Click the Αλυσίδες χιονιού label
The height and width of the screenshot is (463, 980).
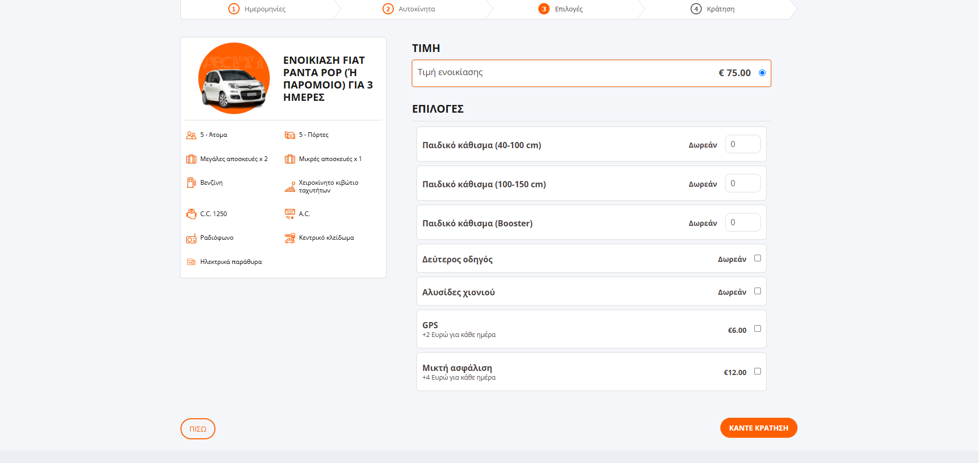(458, 292)
